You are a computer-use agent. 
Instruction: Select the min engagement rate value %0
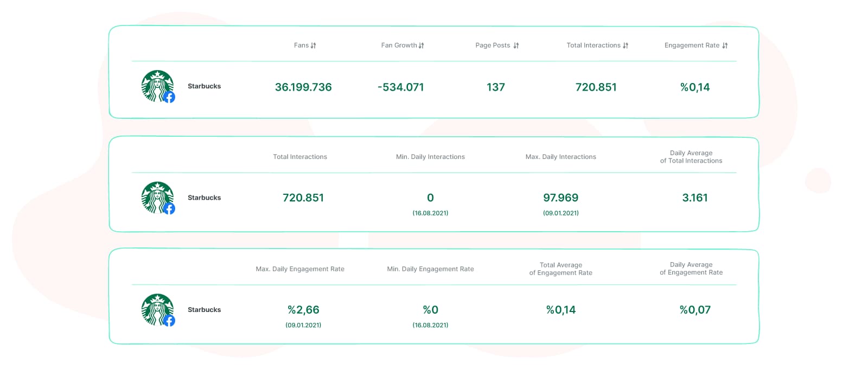click(x=430, y=310)
